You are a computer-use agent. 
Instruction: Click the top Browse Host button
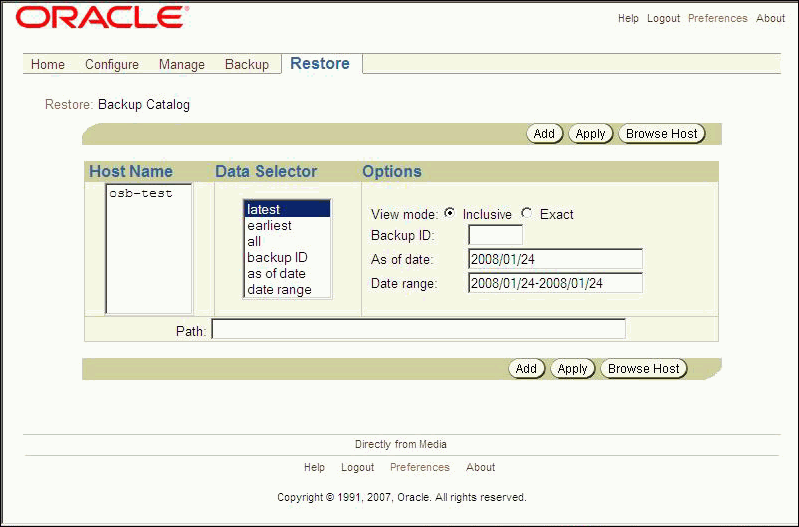click(x=662, y=134)
